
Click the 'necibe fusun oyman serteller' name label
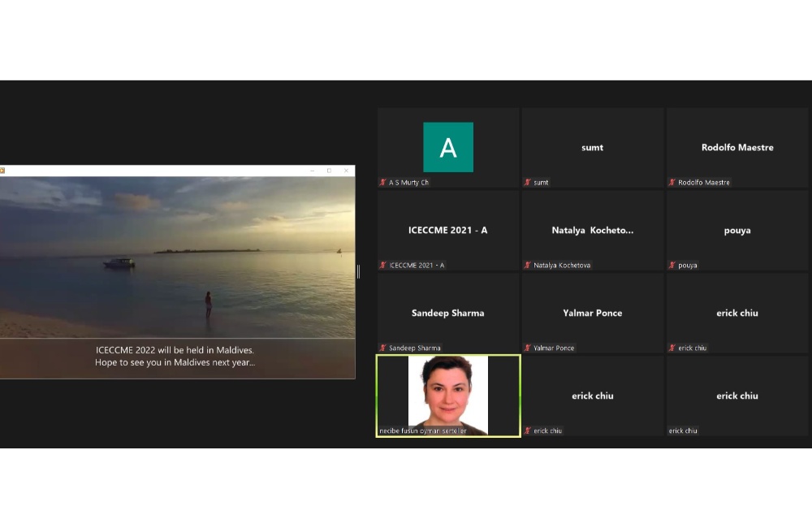pos(423,431)
